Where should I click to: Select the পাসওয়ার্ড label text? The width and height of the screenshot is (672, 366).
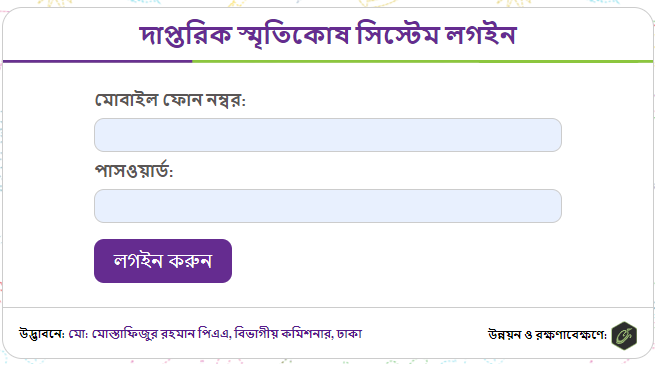[134, 171]
